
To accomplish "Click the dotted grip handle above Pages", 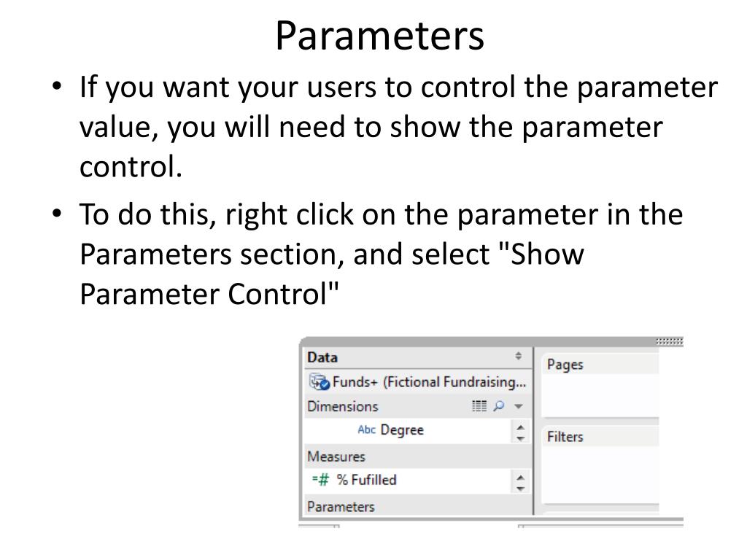I will coord(670,341).
